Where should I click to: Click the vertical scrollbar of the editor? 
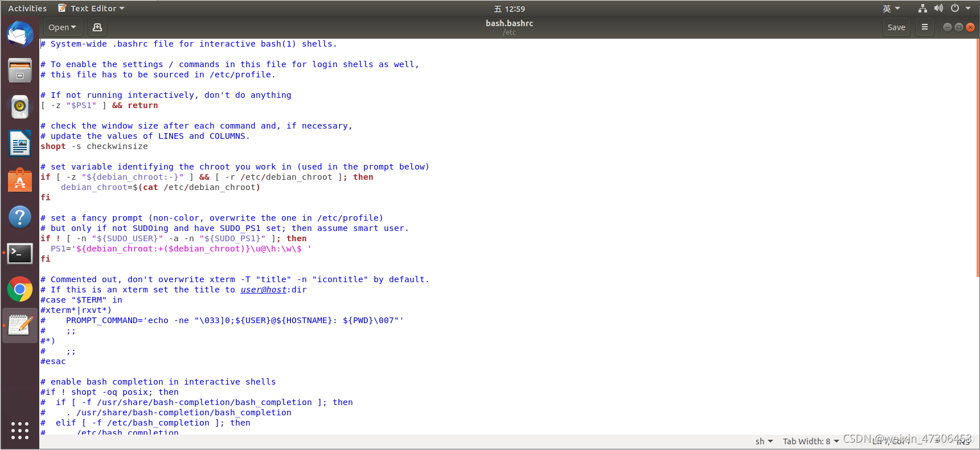point(977,158)
